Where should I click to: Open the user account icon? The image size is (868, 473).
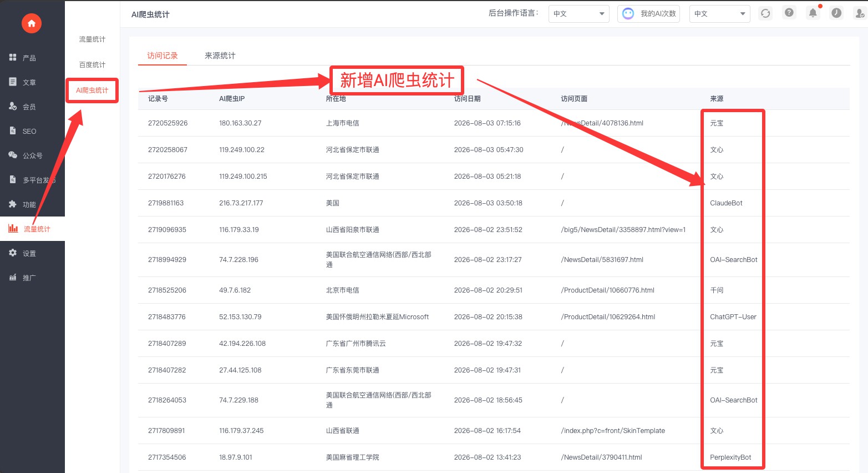[x=860, y=13]
